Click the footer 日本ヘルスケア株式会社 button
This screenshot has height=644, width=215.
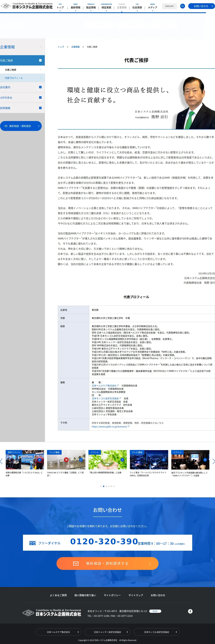tap(58, 632)
